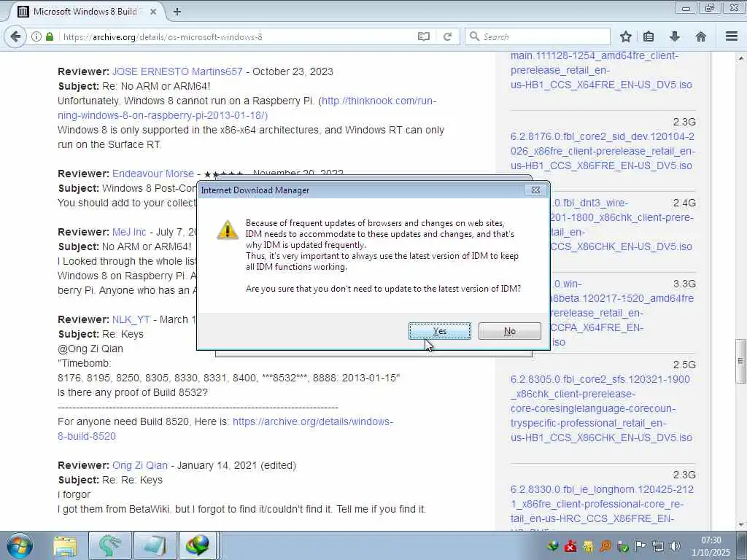
Task: Close the Internet Download Manager dialog
Action: coord(535,190)
